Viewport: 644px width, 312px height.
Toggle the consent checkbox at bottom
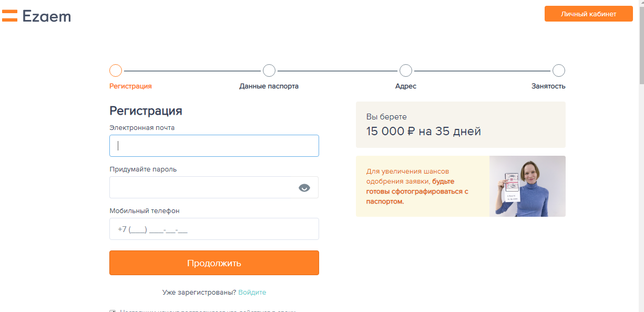pyautogui.click(x=112, y=310)
